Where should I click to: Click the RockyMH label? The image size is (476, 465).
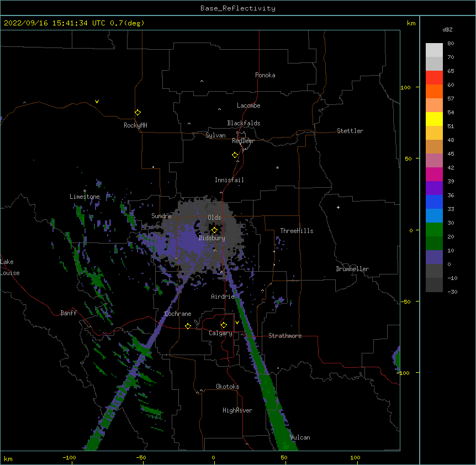point(135,125)
